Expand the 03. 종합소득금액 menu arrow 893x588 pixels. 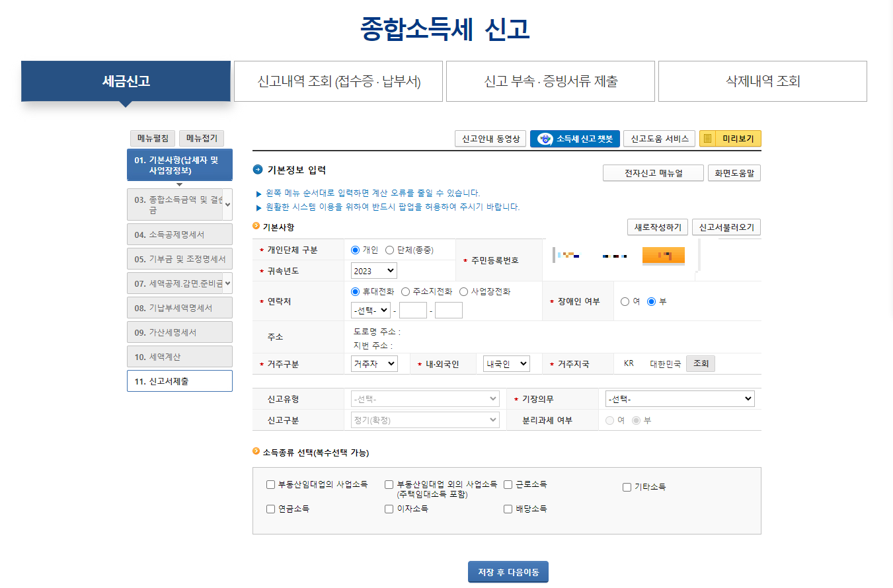[x=227, y=204]
